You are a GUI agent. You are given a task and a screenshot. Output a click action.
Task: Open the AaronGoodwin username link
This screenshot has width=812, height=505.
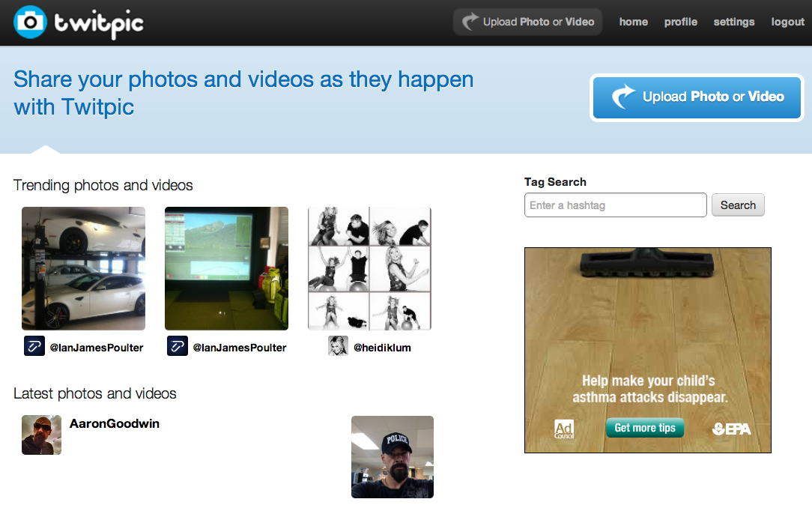115,423
